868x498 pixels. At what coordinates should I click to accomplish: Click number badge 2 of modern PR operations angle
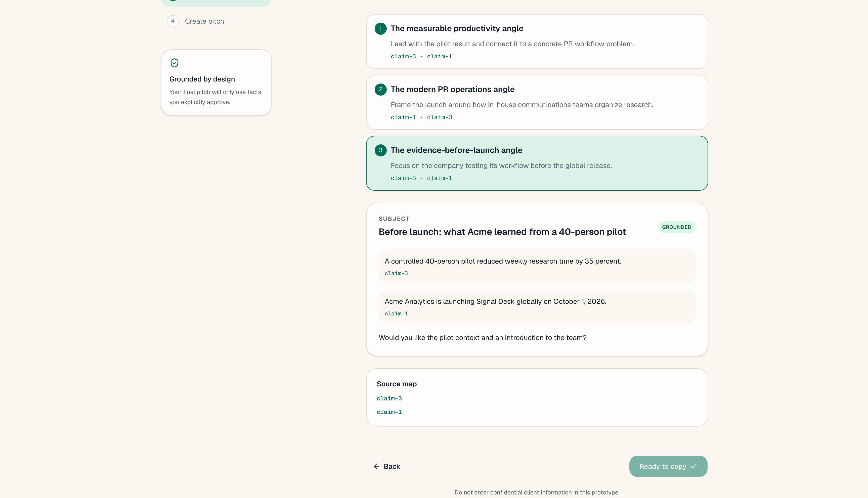coord(380,89)
